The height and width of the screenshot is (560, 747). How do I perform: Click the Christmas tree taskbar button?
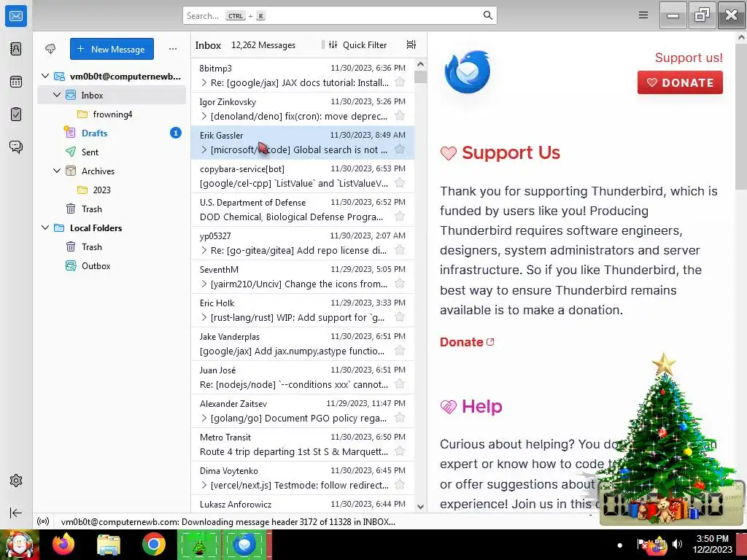[199, 545]
